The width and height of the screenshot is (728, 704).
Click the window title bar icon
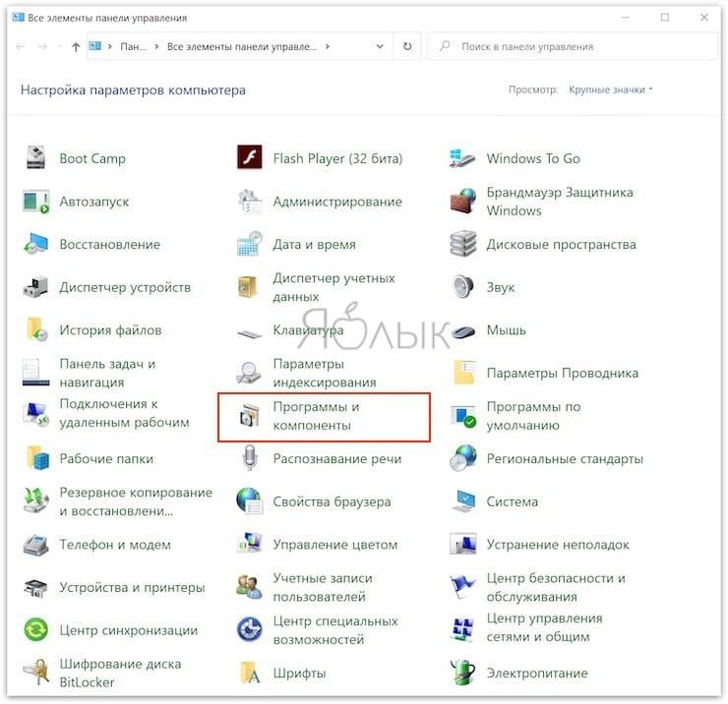[x=18, y=18]
